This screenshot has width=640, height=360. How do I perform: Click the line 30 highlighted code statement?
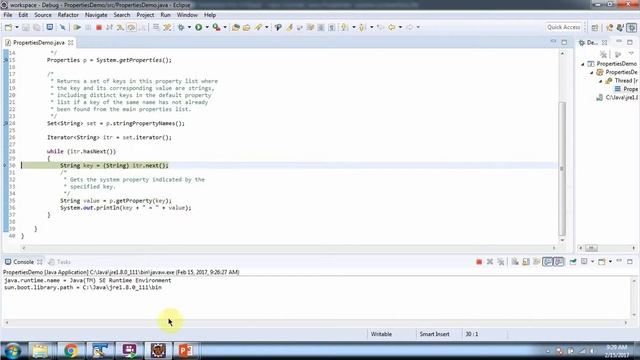pos(114,166)
